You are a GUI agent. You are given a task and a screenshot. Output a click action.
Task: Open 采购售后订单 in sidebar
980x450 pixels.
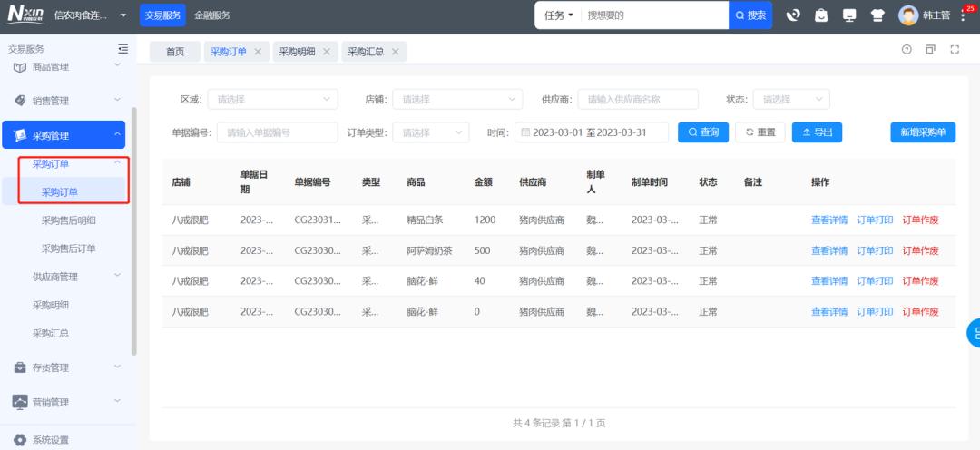(68, 248)
